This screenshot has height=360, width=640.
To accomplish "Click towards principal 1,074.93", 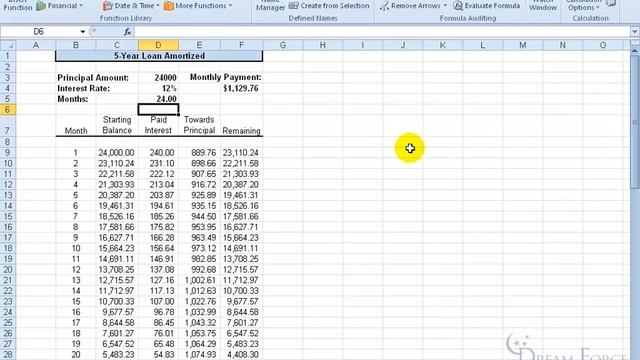I will [200, 354].
